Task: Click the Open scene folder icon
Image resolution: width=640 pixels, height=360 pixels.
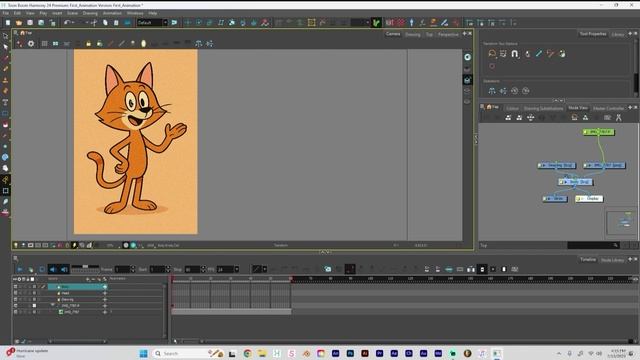Action: pos(19,23)
